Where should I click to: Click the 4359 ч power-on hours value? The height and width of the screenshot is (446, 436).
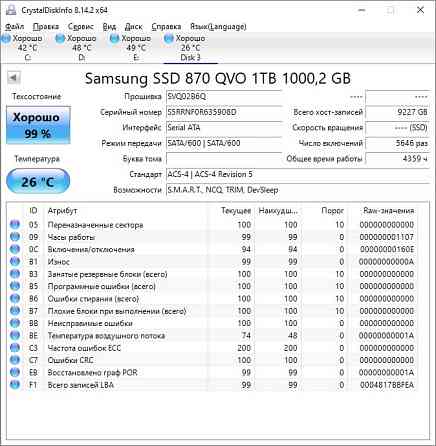(397, 159)
